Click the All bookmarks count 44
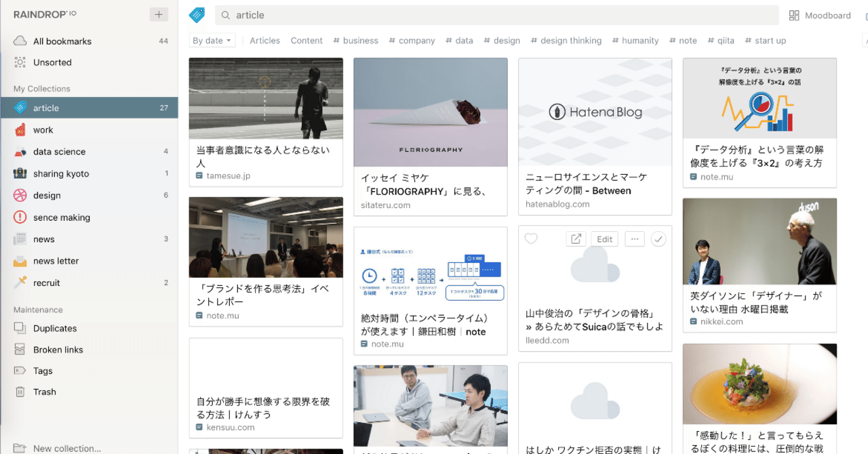 tap(163, 41)
